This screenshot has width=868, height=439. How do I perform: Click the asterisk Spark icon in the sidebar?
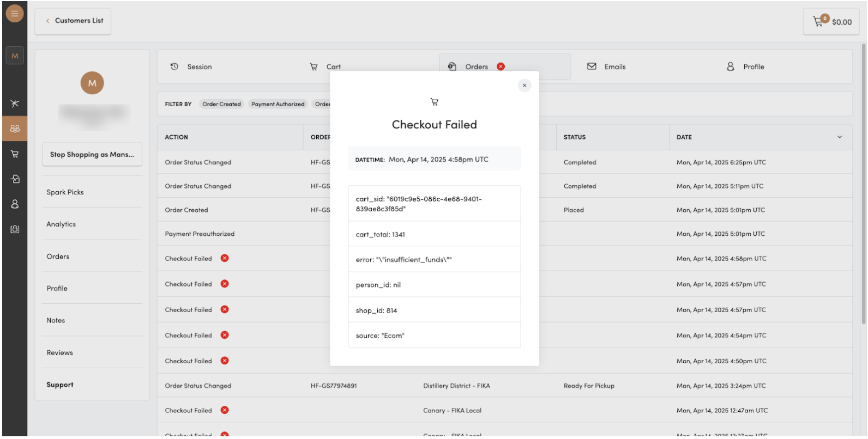click(15, 103)
